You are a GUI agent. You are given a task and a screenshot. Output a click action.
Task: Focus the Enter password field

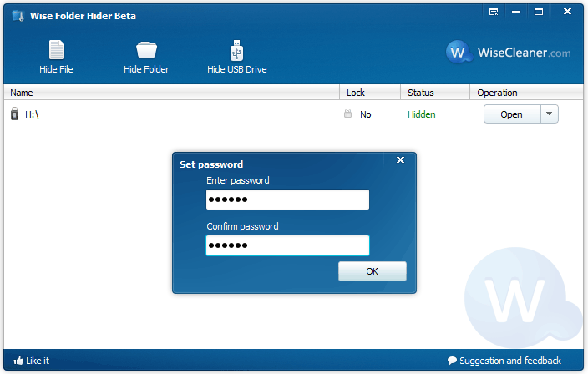tap(286, 200)
